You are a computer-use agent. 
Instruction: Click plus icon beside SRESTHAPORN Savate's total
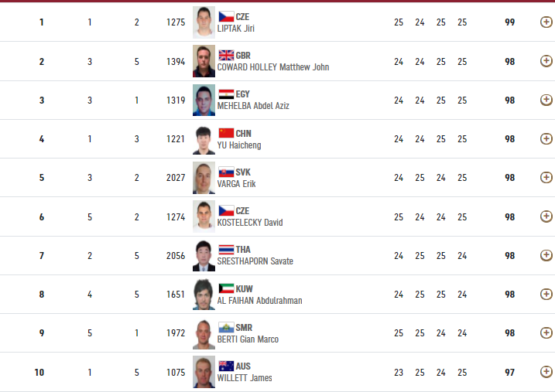[546, 255]
